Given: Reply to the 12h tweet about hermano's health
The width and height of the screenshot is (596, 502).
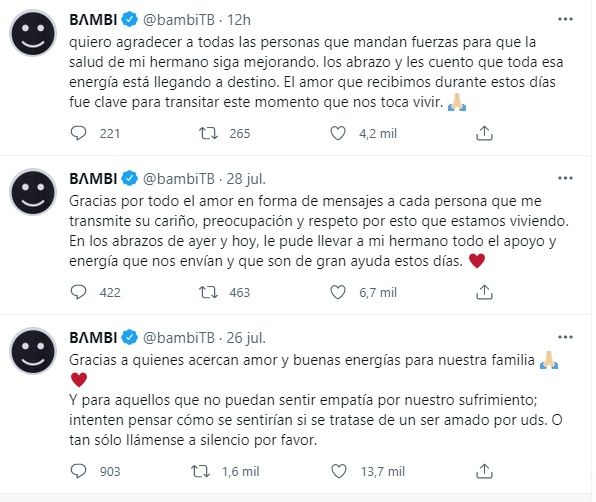Looking at the screenshot, I should click(79, 133).
